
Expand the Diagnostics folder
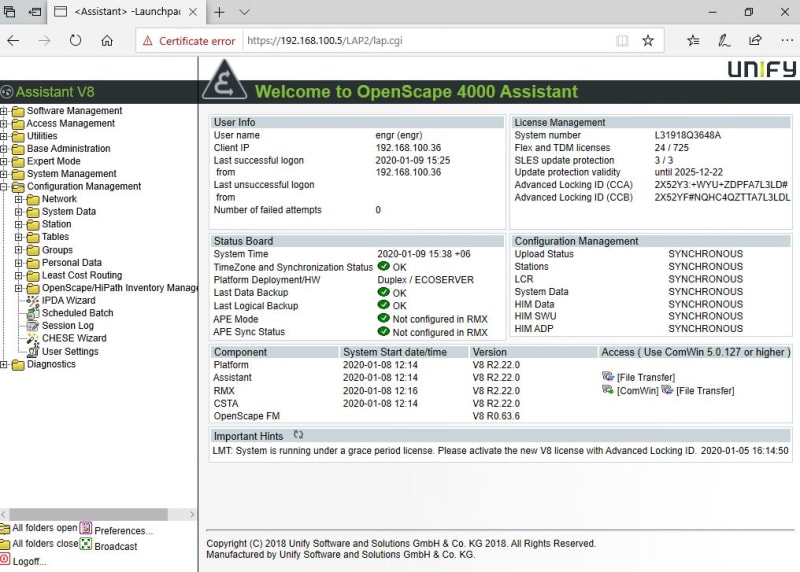tap(4, 364)
